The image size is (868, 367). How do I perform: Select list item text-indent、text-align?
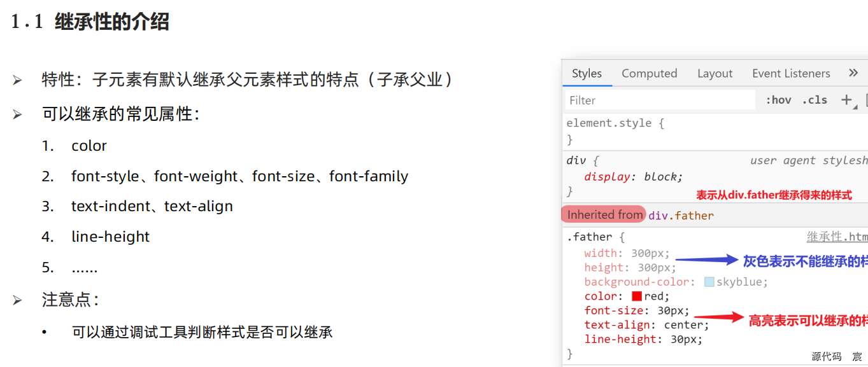pos(152,206)
